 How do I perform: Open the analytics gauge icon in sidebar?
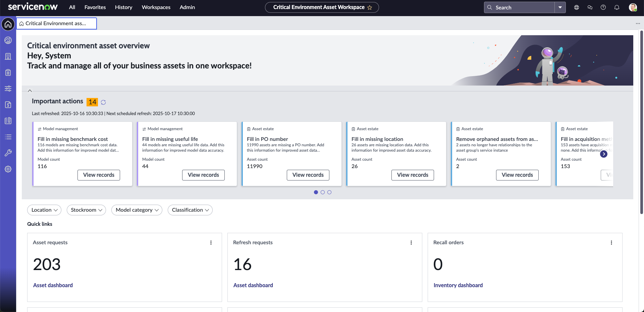pyautogui.click(x=8, y=40)
